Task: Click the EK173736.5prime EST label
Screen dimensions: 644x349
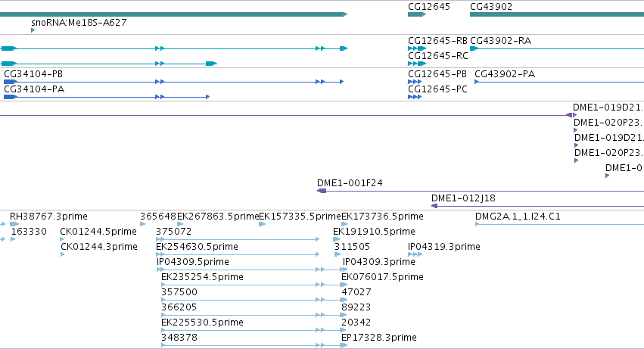Action: (382, 217)
